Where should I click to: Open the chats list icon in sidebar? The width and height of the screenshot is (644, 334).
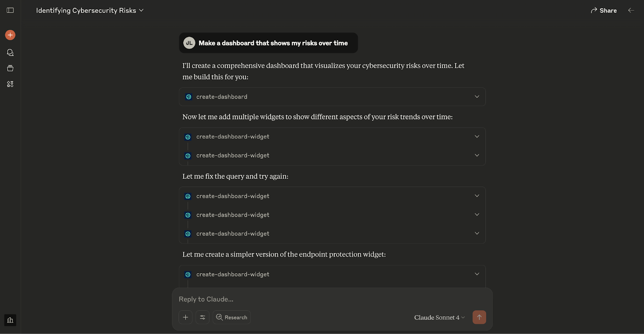pos(10,53)
